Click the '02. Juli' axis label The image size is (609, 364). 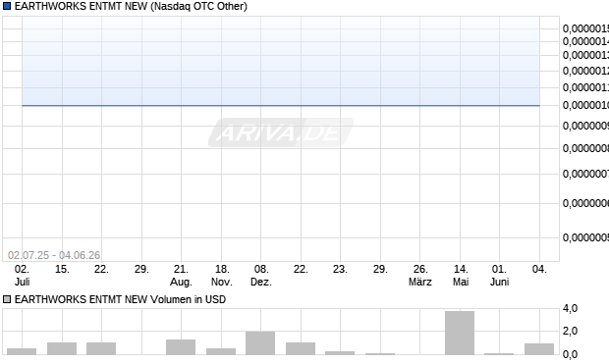click(23, 275)
